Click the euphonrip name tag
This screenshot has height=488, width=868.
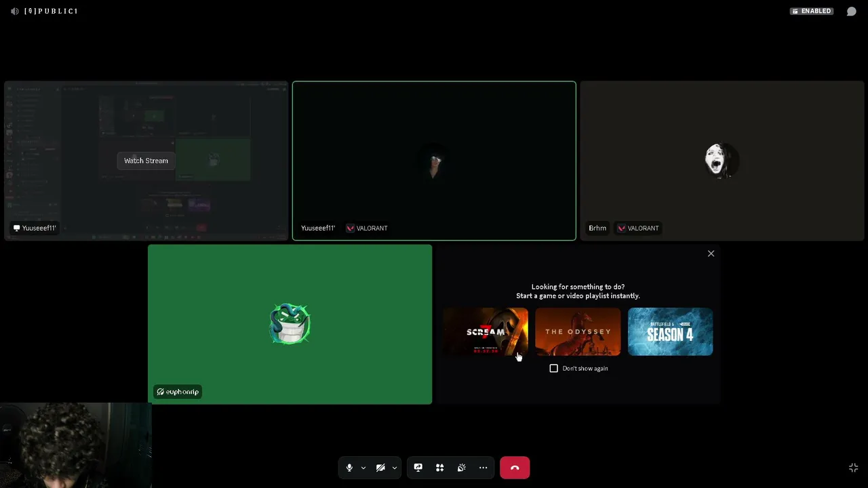tap(178, 392)
